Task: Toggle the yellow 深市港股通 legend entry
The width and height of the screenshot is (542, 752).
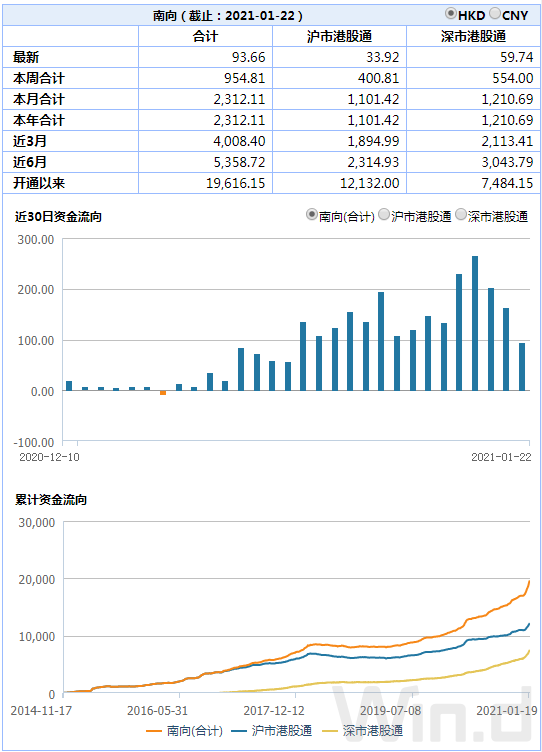Action: tap(363, 731)
